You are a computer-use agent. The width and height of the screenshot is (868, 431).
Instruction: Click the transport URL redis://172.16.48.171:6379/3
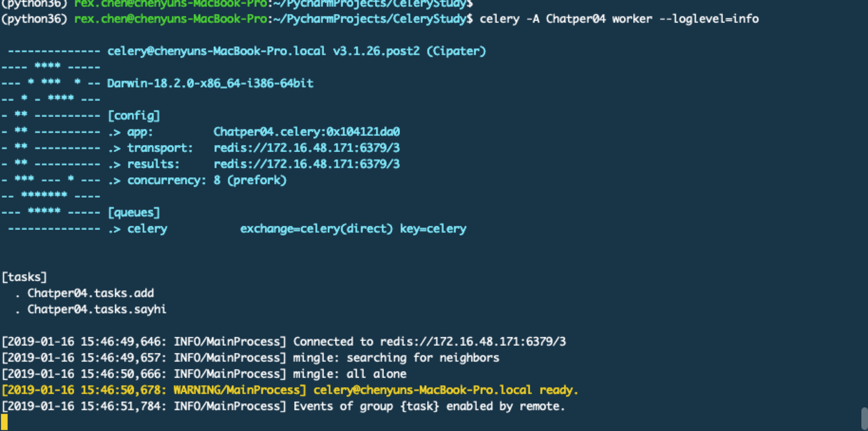pos(307,148)
